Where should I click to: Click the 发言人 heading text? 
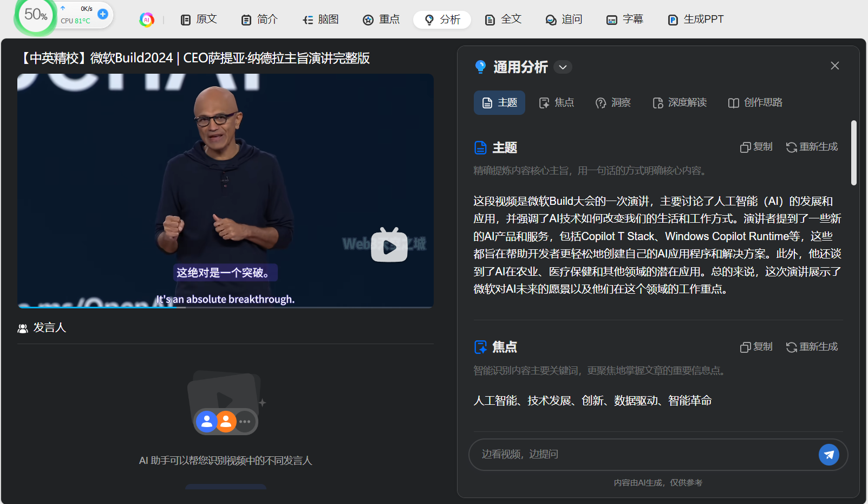coord(50,327)
